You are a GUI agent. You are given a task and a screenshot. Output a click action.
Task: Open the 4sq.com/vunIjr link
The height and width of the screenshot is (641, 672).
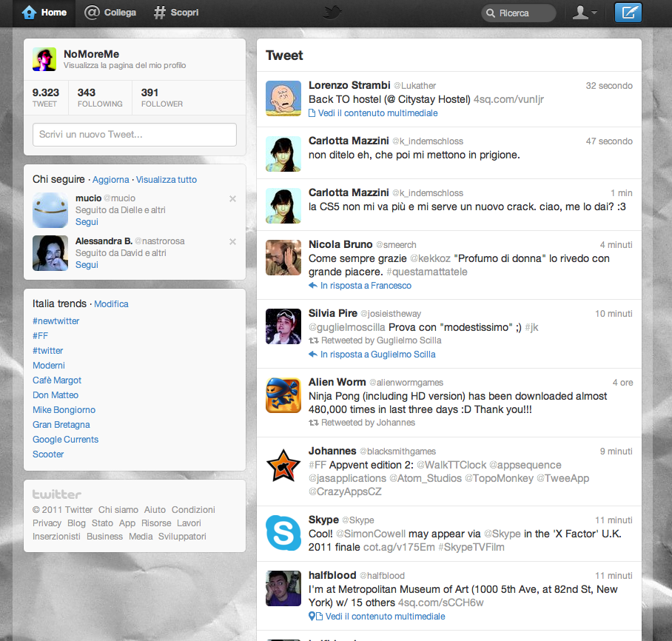point(508,99)
